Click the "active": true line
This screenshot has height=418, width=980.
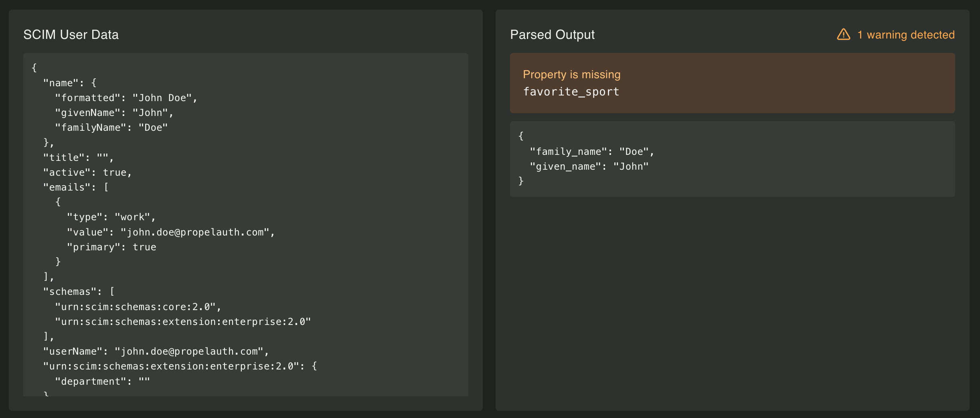click(x=87, y=172)
